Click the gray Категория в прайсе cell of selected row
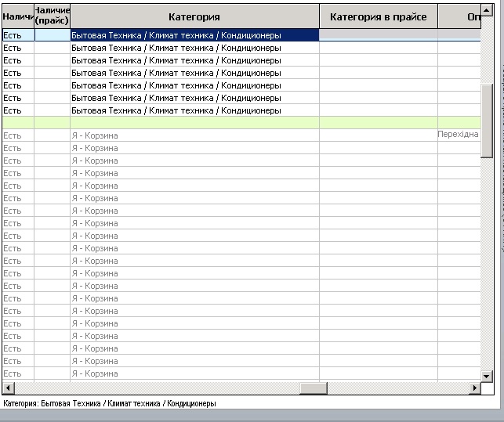This screenshot has height=422, width=504. click(379, 35)
